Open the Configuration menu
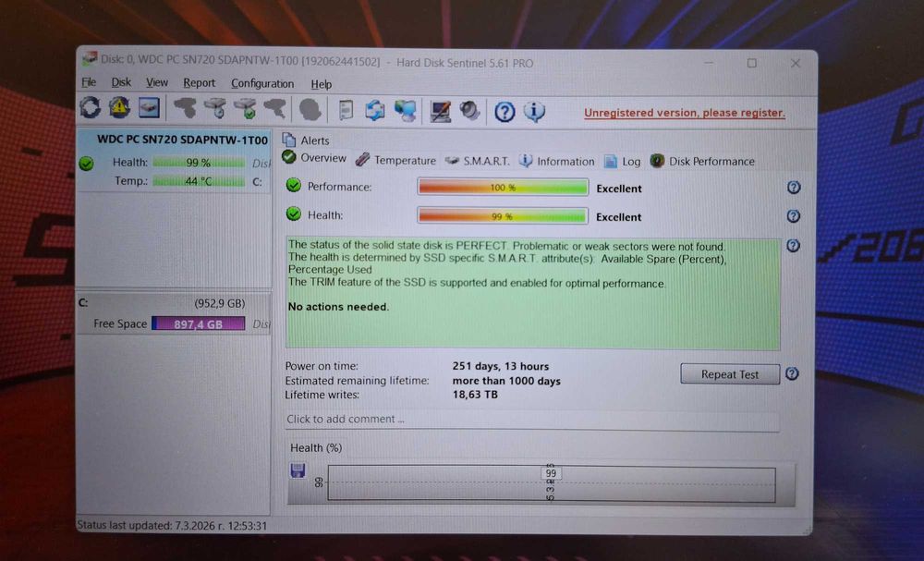Image resolution: width=924 pixels, height=561 pixels. [262, 84]
